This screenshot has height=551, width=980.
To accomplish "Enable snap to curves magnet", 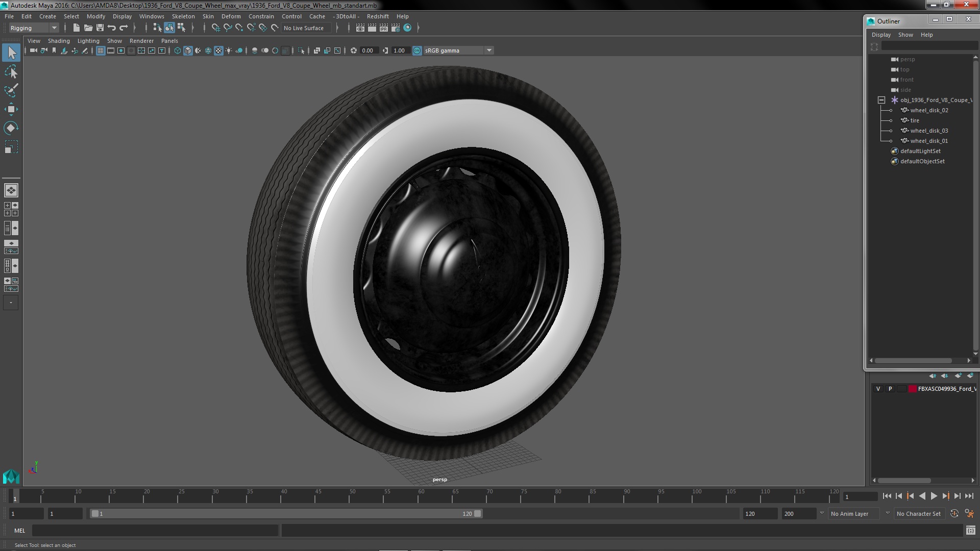I will (x=228, y=28).
